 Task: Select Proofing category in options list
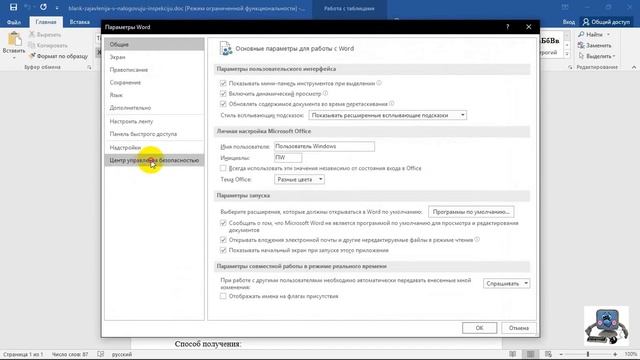pos(154,70)
